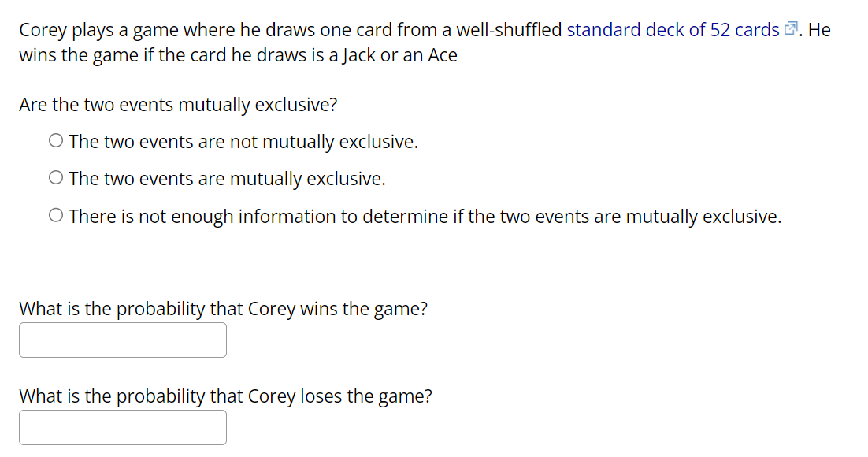Select 'The two events are mutually exclusive'
This screenshot has width=868, height=457.
pos(226,178)
